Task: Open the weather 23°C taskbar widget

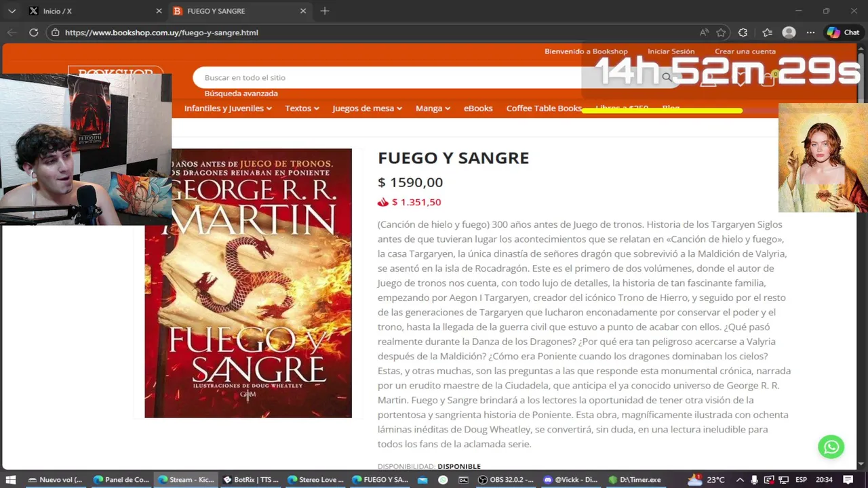Action: tap(707, 480)
